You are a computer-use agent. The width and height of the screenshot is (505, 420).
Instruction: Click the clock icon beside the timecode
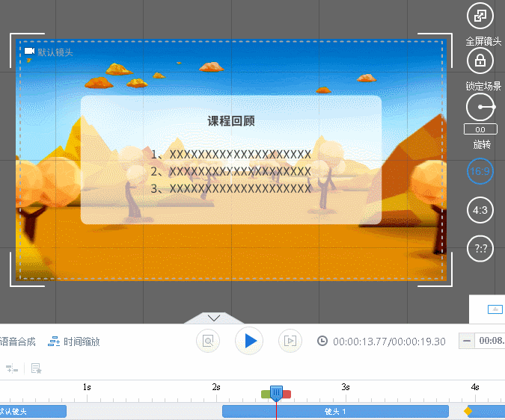(322, 341)
